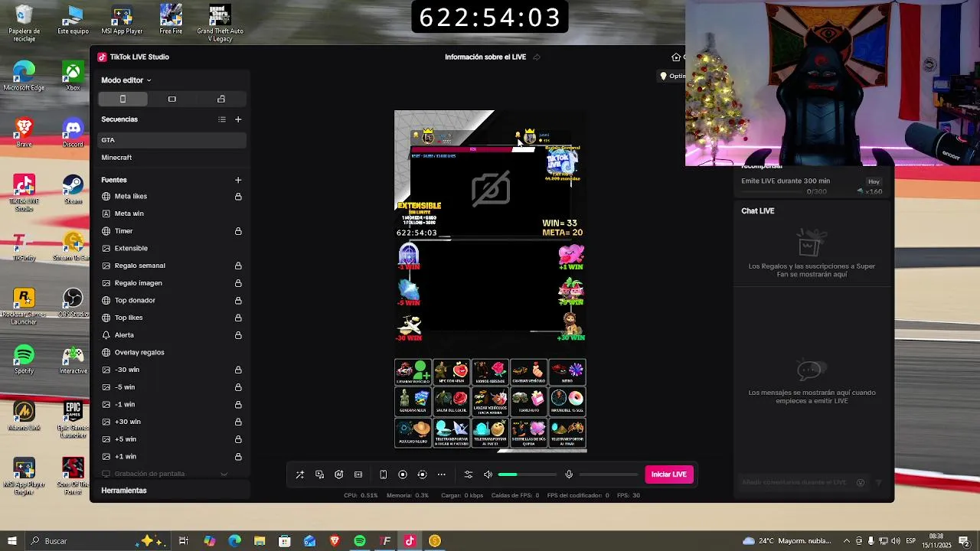Select the GTA scene
The width and height of the screenshot is (980, 551).
point(172,140)
